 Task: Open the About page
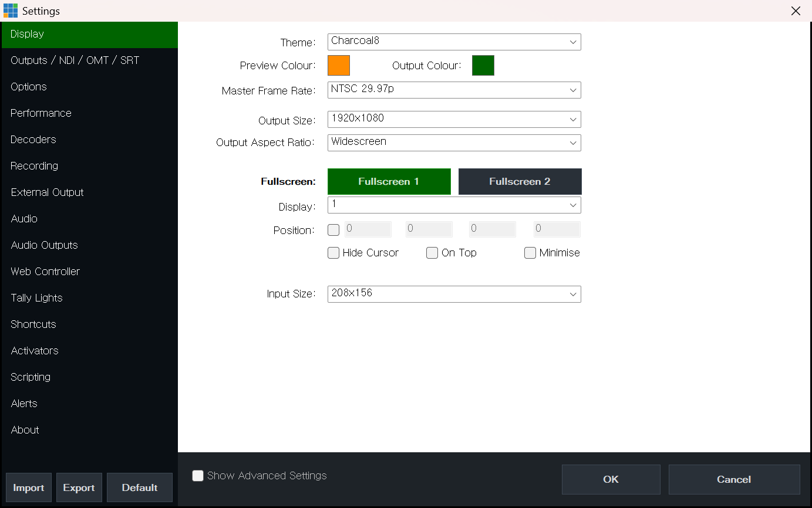pyautogui.click(x=90, y=430)
